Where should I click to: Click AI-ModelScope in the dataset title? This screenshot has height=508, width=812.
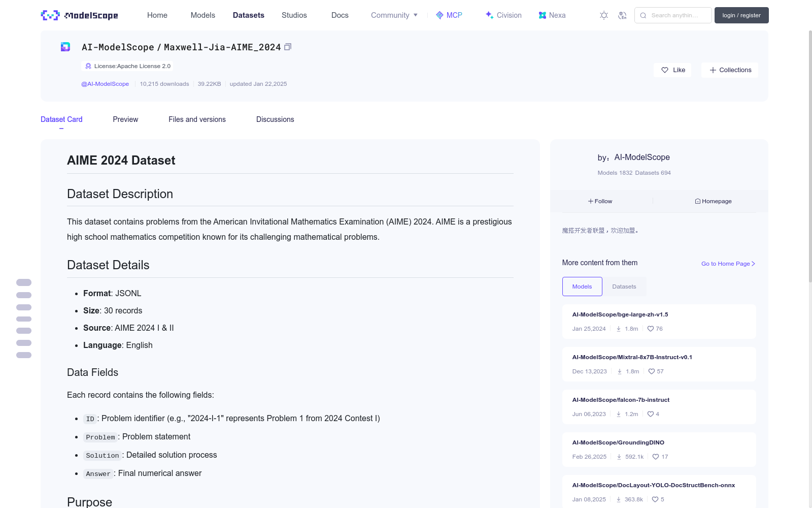point(118,47)
